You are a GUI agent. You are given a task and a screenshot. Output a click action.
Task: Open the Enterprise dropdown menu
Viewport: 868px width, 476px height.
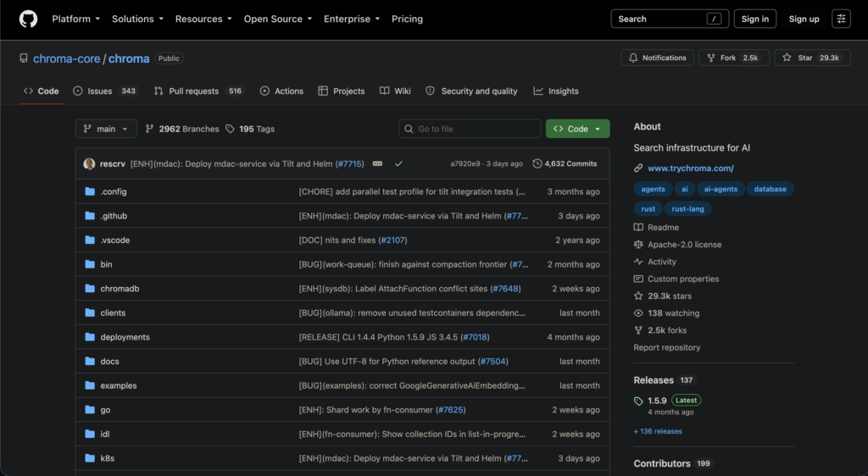tap(352, 19)
